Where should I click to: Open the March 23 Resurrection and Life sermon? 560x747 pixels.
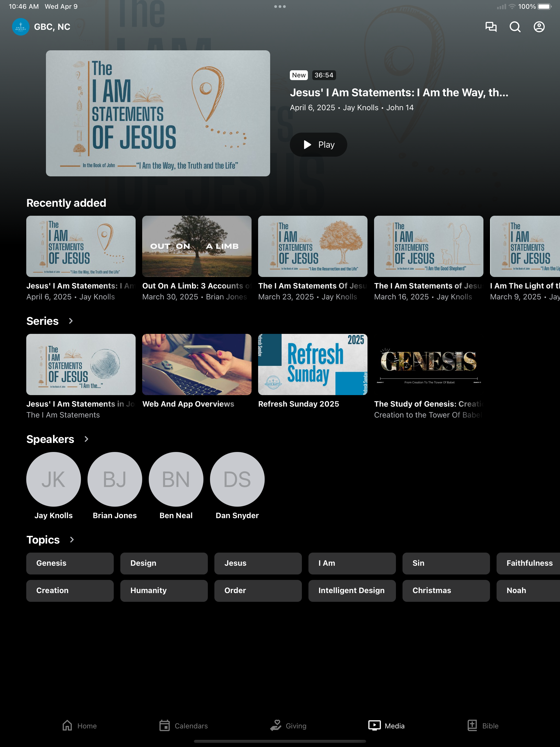[x=313, y=246]
